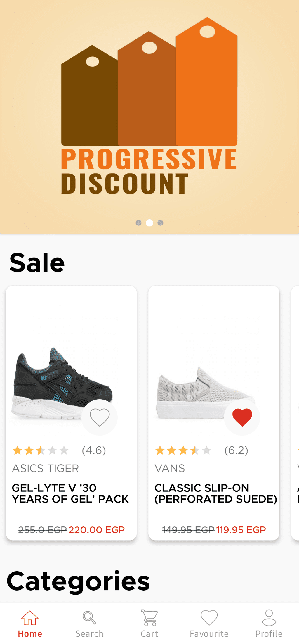Image resolution: width=299 pixels, height=644 pixels.
Task: Tap the VANS brand name
Action: click(170, 468)
